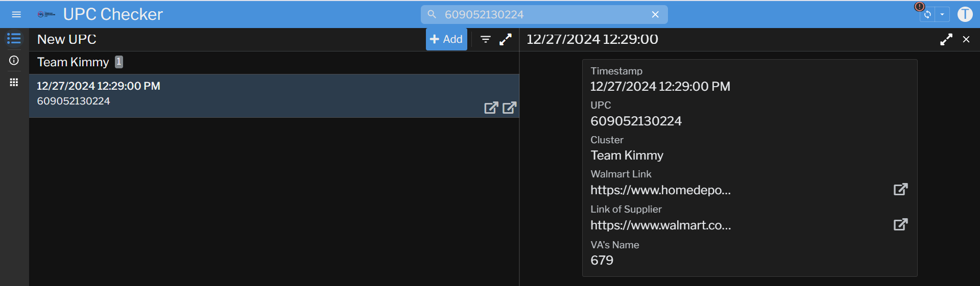Screen dimensions: 980x286
Task: Open the info icon in left sidebar
Action: (14, 61)
